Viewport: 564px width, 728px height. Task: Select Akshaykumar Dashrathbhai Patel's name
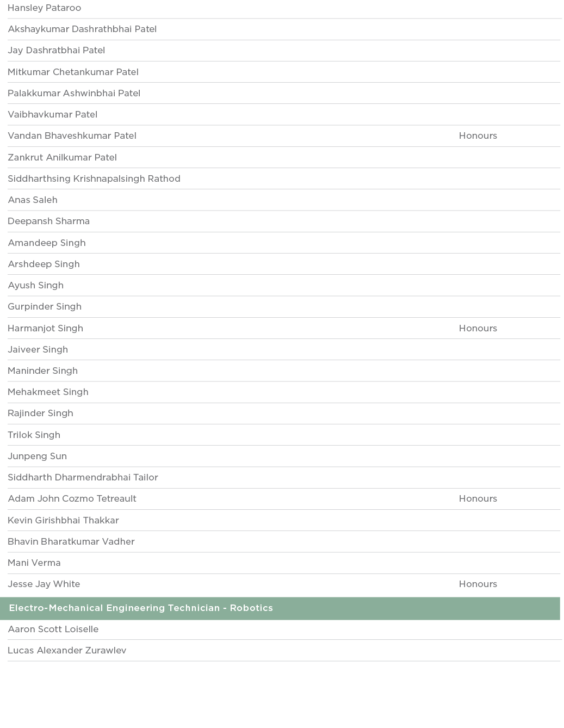[82, 29]
